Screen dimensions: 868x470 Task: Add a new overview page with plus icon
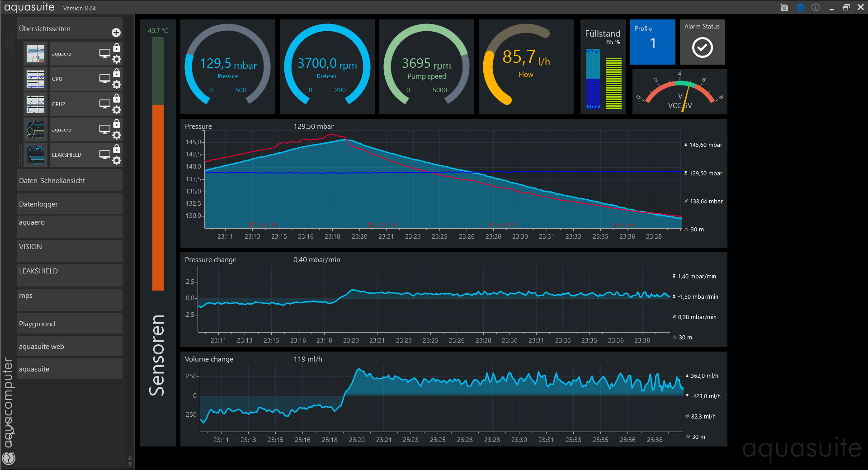coord(116,33)
